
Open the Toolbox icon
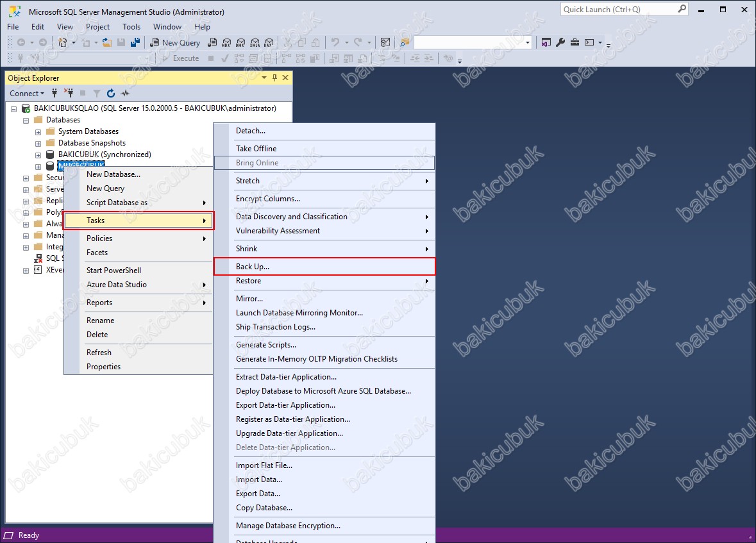pyautogui.click(x=575, y=42)
